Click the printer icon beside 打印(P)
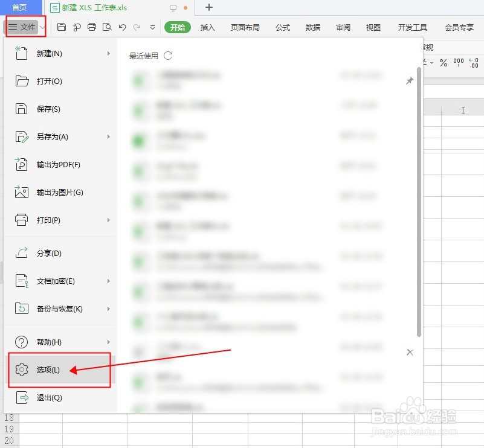The width and height of the screenshot is (484, 448). (21, 220)
